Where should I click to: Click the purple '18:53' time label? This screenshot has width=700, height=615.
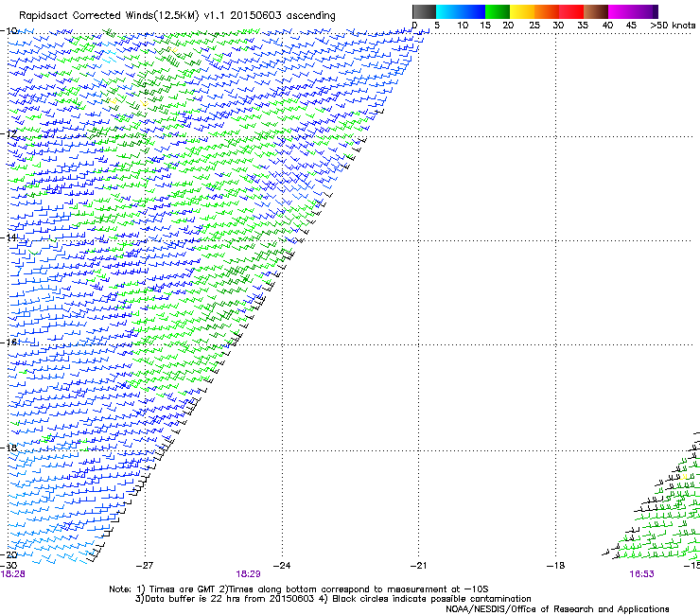click(641, 574)
